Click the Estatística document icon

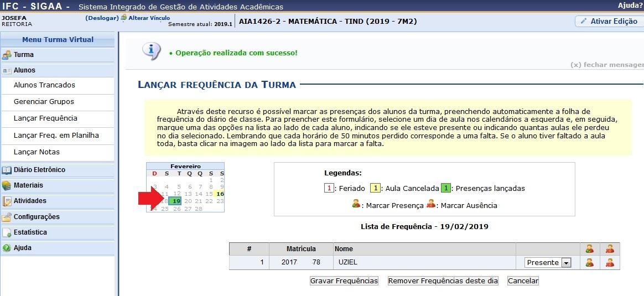pos(6,232)
